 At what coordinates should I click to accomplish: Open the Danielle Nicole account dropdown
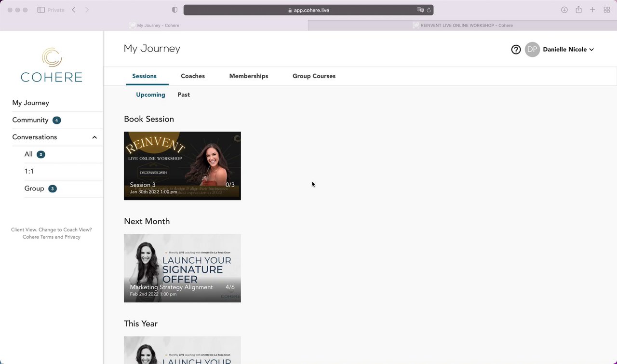point(568,50)
